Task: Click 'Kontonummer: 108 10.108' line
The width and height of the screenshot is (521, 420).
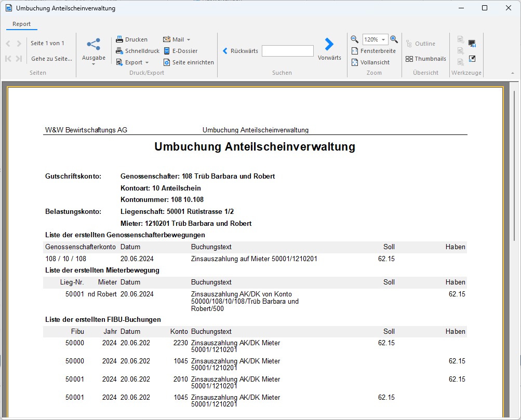Action: 162,199
